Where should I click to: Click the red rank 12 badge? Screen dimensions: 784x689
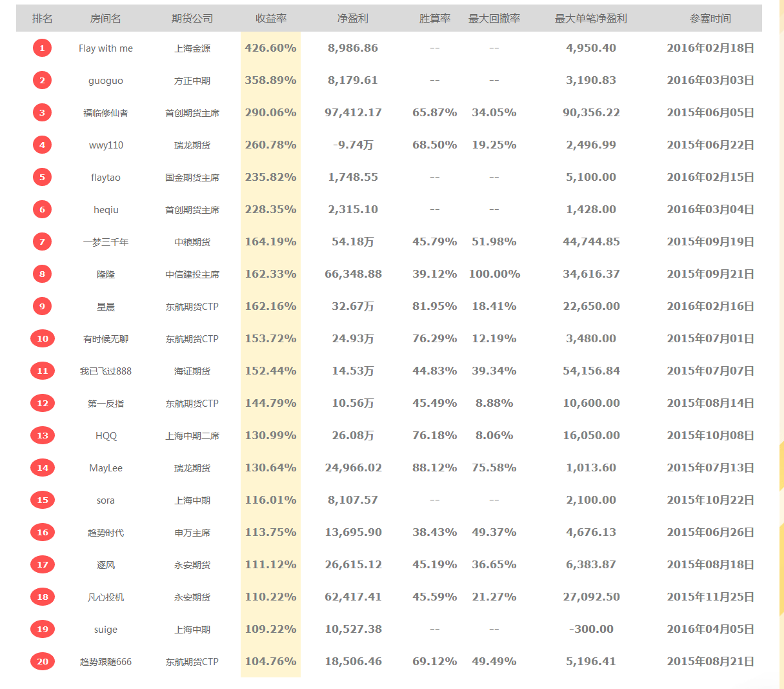coord(43,403)
